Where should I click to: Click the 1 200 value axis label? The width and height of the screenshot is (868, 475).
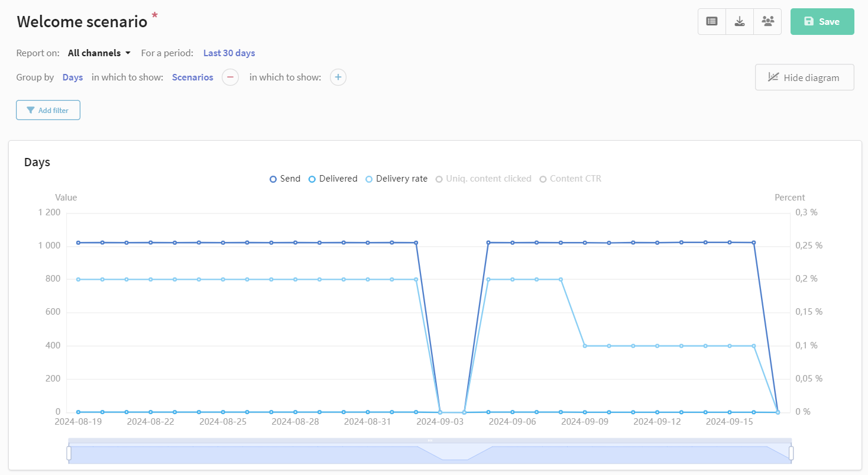click(50, 212)
